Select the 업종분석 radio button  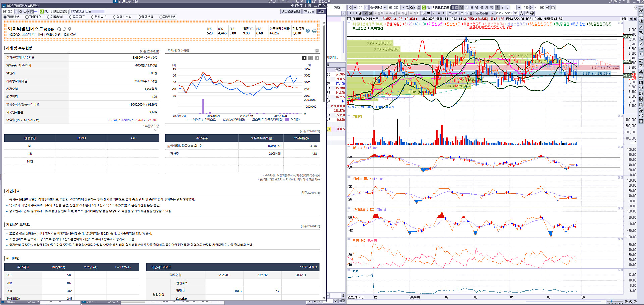coord(139,17)
